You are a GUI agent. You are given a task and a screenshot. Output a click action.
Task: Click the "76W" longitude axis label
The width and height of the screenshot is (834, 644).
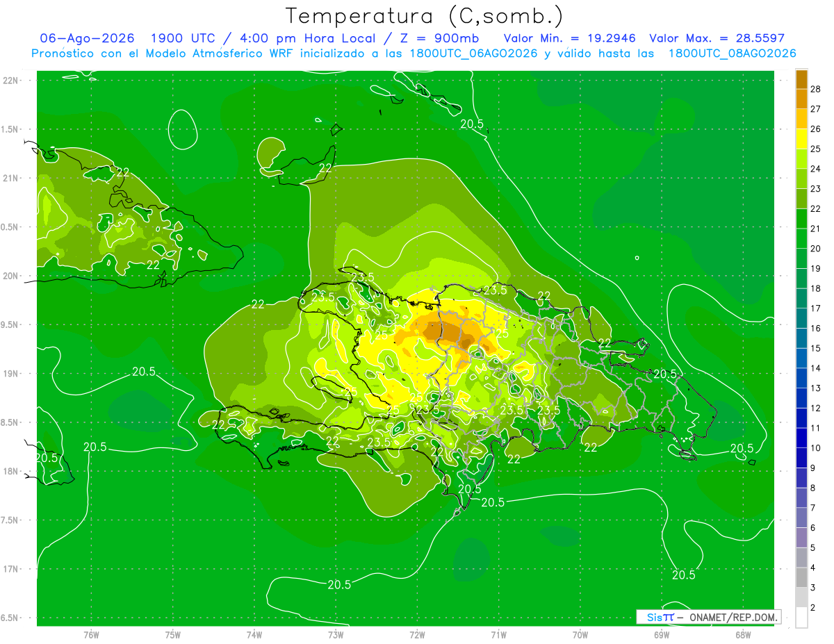click(x=91, y=634)
